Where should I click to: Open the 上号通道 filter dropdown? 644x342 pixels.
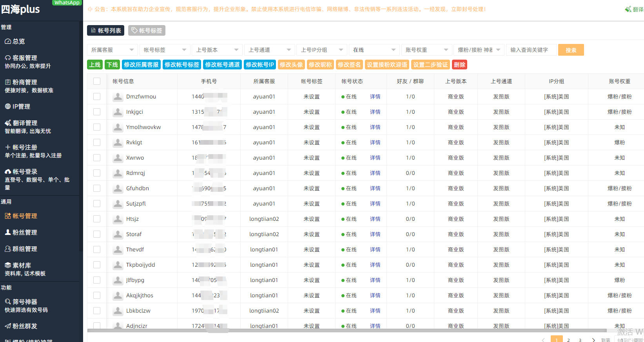coord(270,50)
